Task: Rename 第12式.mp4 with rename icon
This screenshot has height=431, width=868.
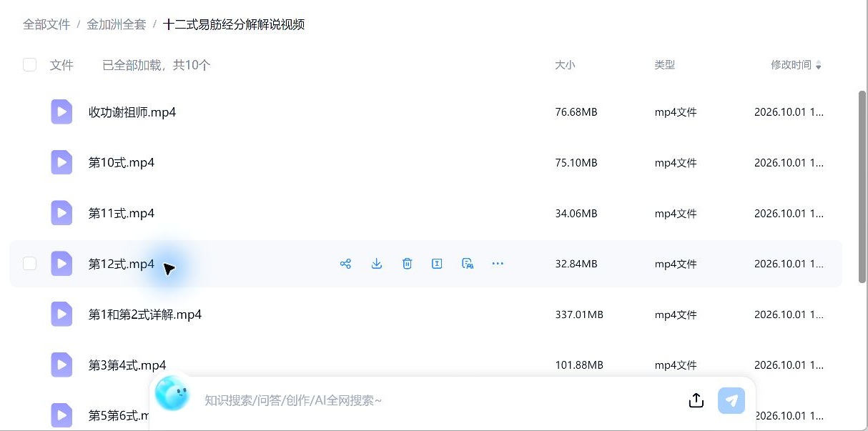Action: click(x=437, y=264)
